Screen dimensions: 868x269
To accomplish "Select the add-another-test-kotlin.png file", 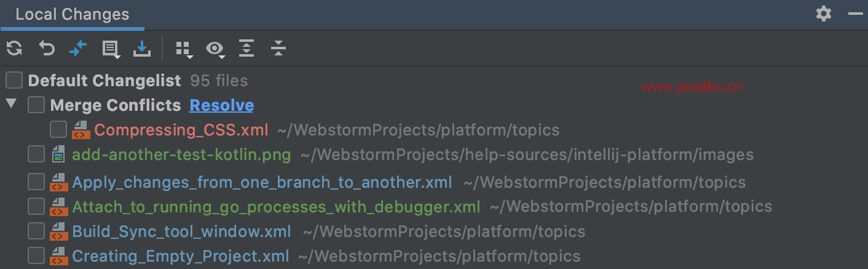I will (181, 155).
